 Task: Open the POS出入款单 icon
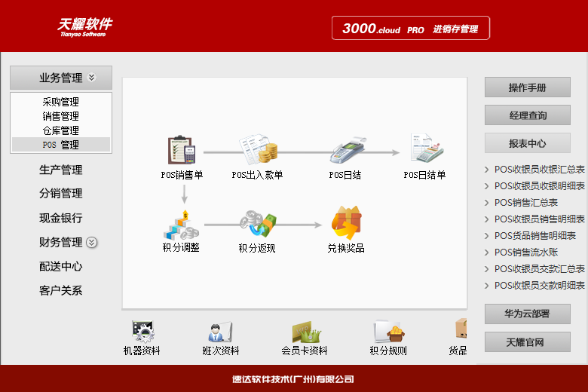(259, 149)
